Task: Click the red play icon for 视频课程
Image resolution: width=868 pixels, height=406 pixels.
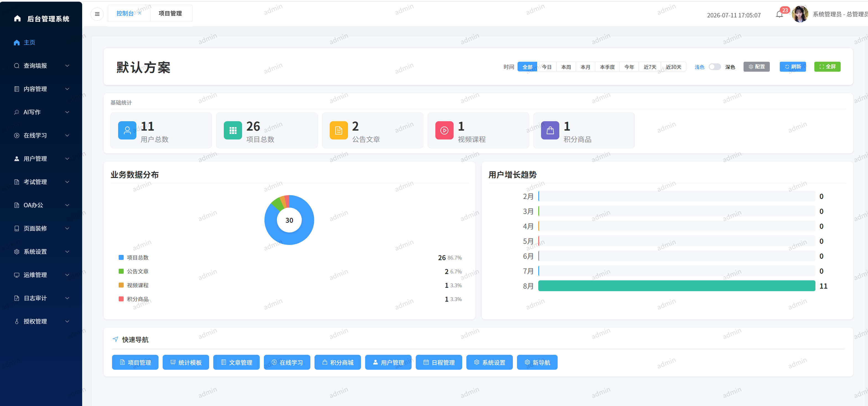Action: tap(445, 130)
